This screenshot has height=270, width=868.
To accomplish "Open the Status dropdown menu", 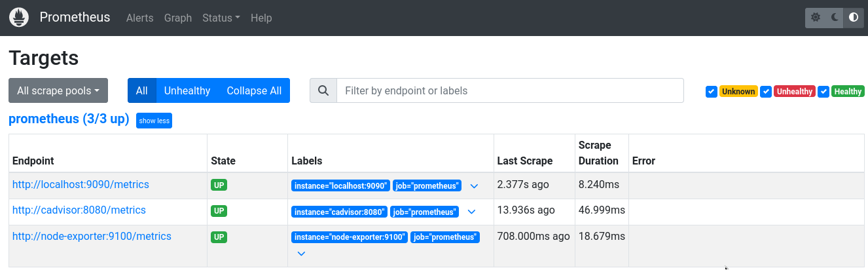I will (221, 18).
